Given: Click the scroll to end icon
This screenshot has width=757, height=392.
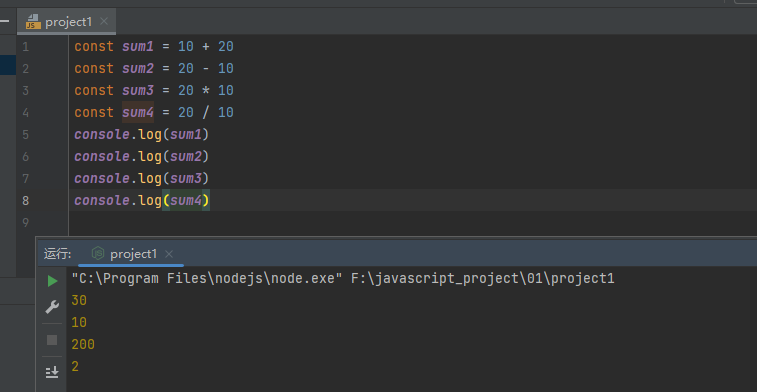Looking at the screenshot, I should (x=52, y=372).
